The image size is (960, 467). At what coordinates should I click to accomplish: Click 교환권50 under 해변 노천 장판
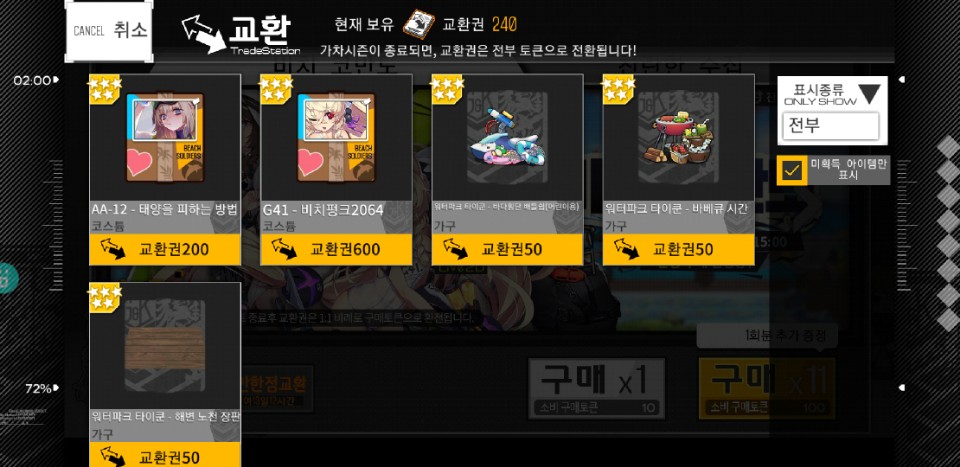tap(165, 455)
